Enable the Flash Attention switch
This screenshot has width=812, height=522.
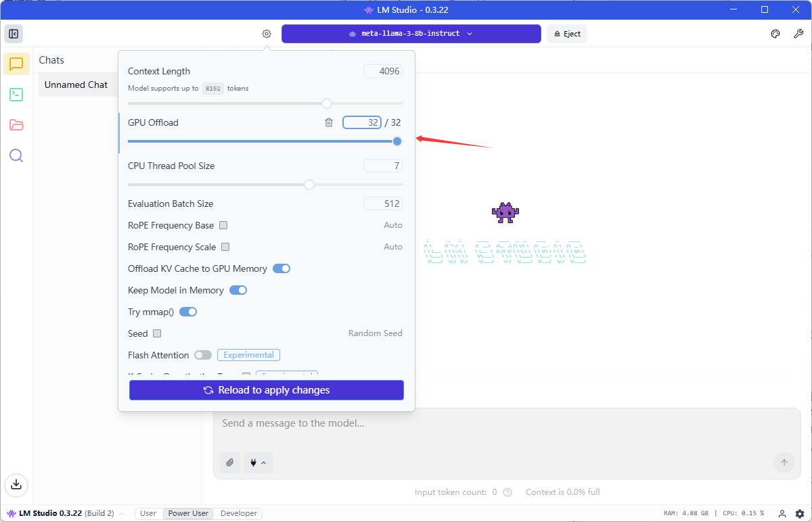click(203, 355)
